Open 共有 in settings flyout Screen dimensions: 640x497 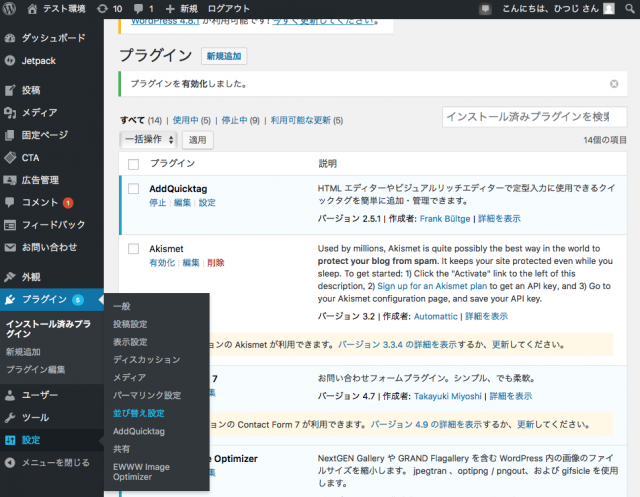(x=122, y=449)
